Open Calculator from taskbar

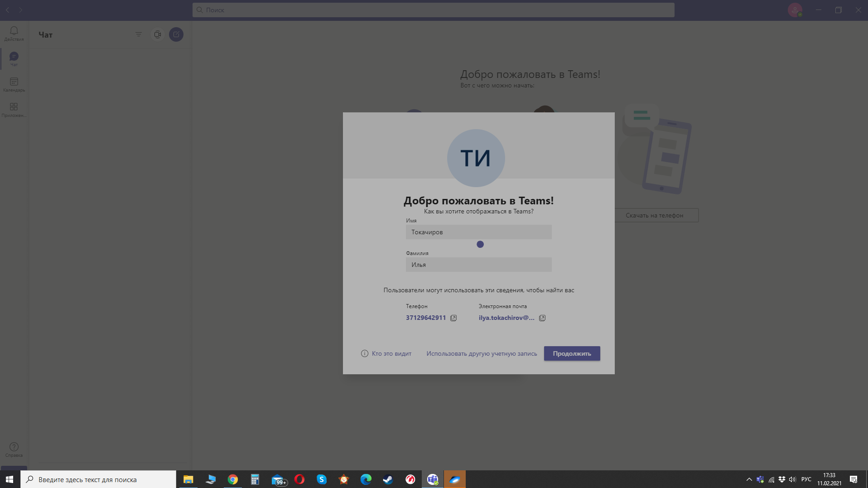[x=255, y=479]
